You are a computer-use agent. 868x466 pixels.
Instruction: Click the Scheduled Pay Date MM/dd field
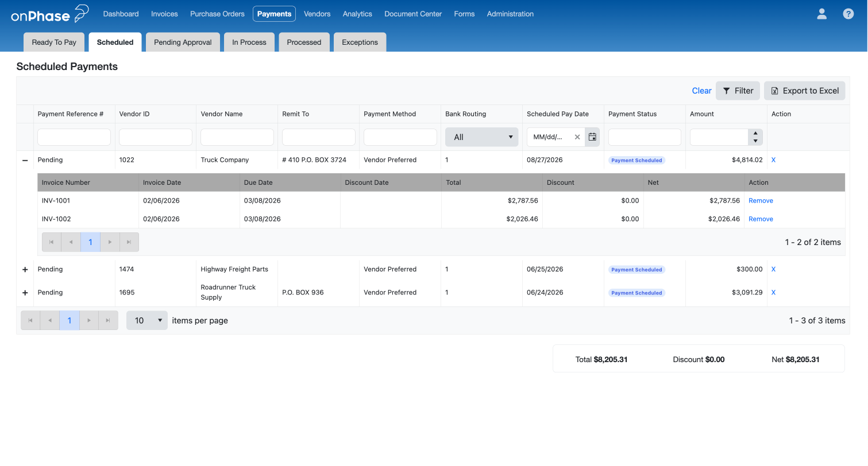coord(549,137)
